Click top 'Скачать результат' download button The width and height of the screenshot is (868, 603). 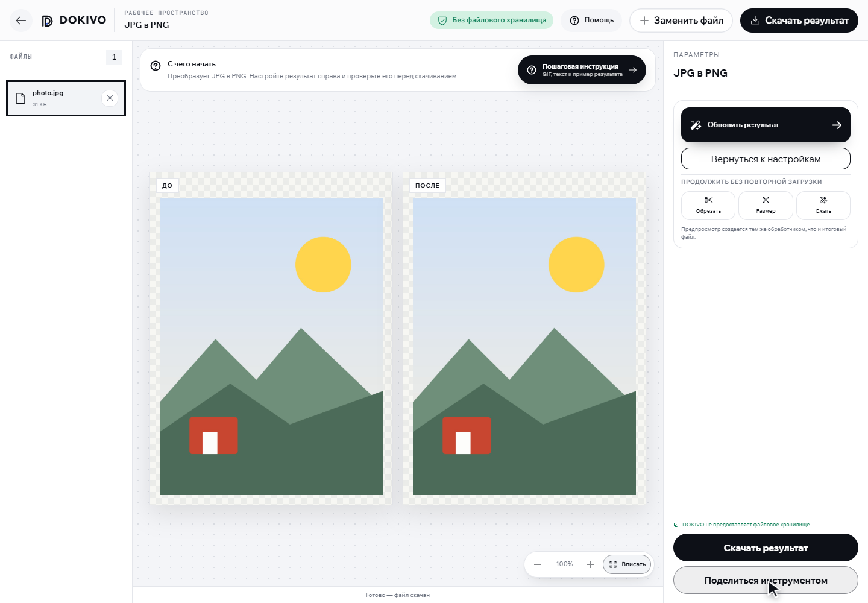(799, 21)
